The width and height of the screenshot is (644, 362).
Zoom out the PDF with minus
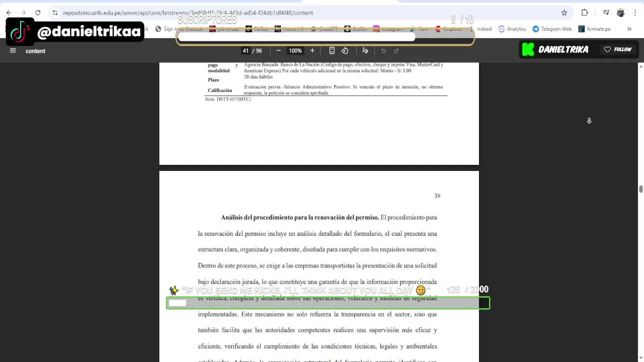[278, 50]
